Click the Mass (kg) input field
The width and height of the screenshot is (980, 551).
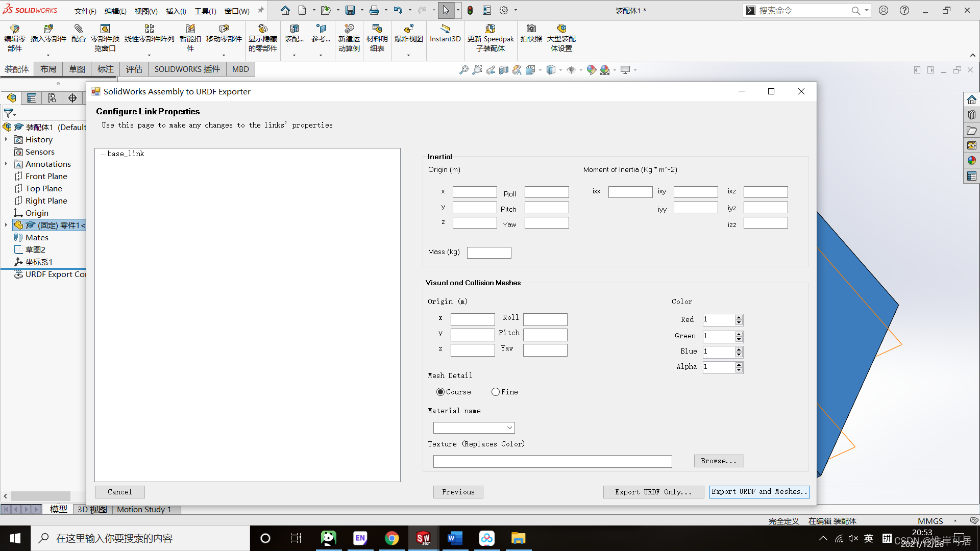click(489, 253)
